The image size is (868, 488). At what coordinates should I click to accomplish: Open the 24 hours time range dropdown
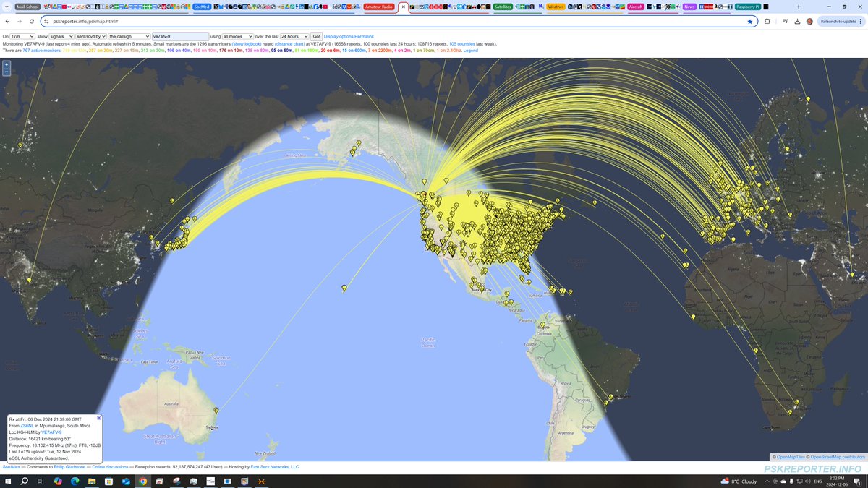pos(295,36)
